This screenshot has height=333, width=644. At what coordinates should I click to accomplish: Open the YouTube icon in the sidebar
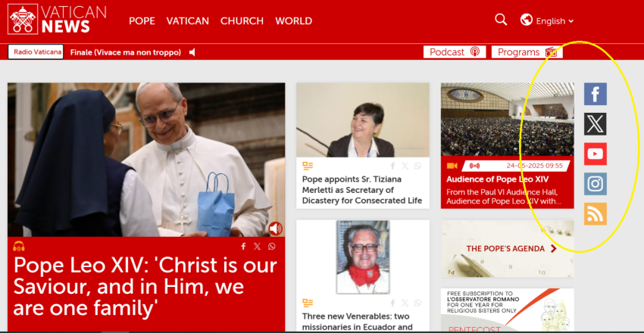tap(595, 154)
